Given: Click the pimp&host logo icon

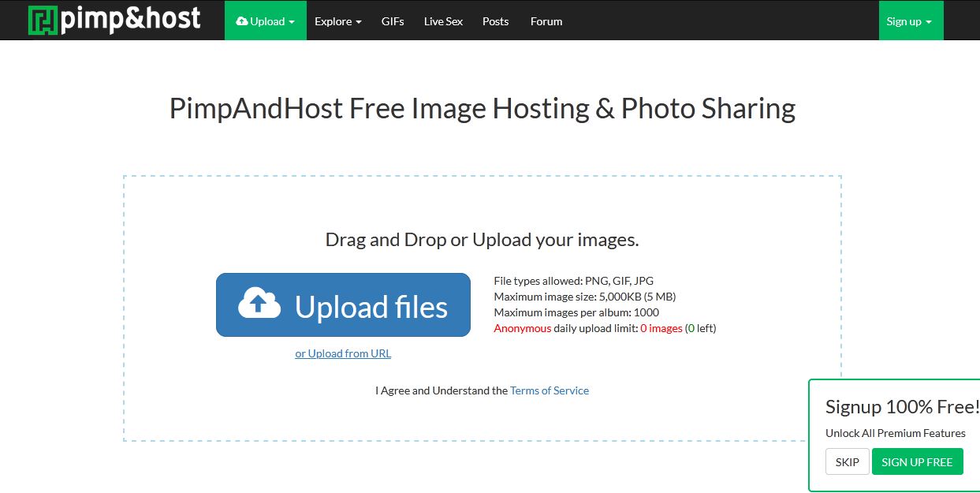Looking at the screenshot, I should (42, 21).
